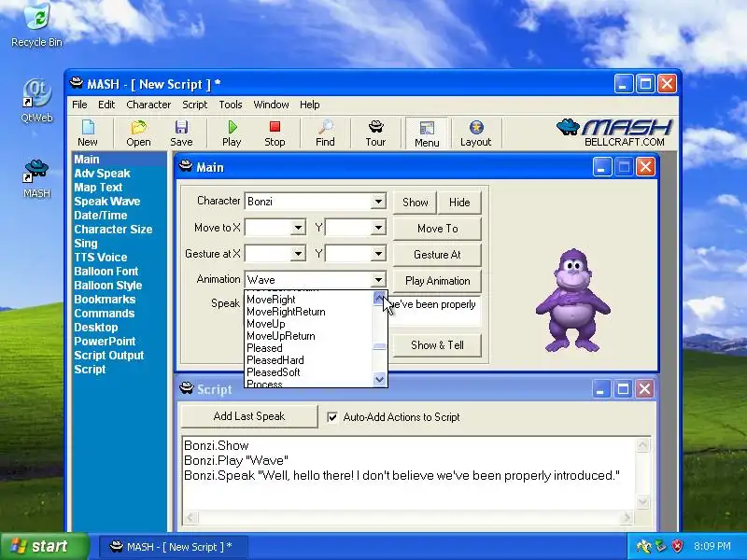Open Character Size in sidebar
The image size is (747, 560).
click(113, 229)
